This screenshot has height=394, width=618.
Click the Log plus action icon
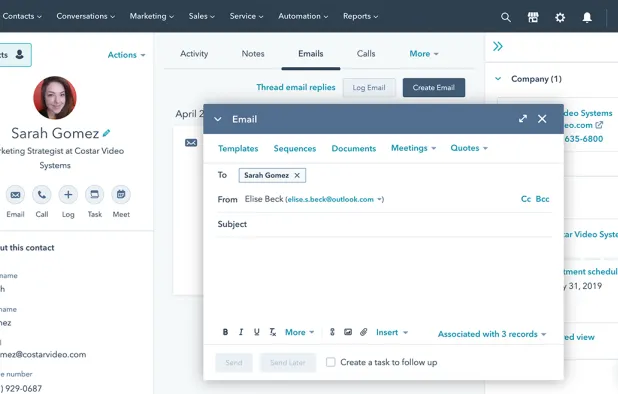(68, 195)
